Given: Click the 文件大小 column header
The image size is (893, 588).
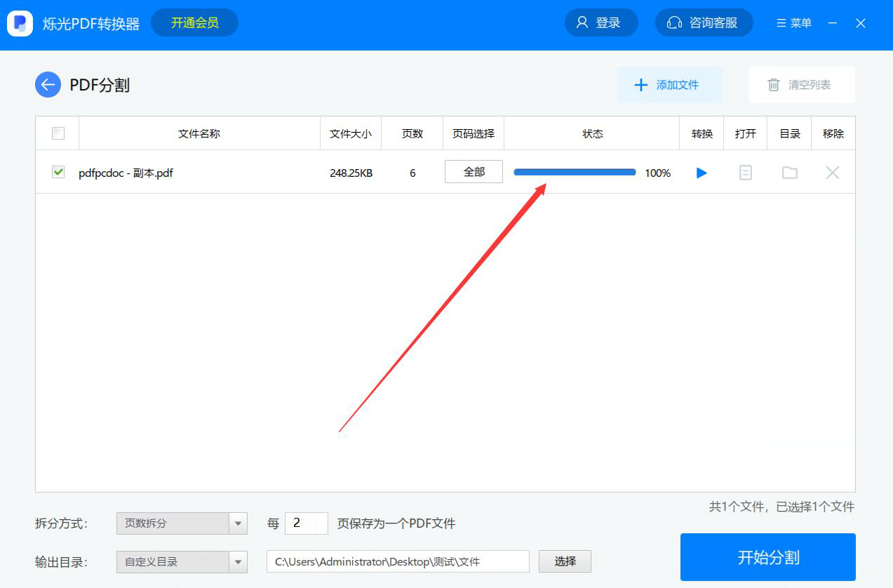Looking at the screenshot, I should (x=351, y=133).
